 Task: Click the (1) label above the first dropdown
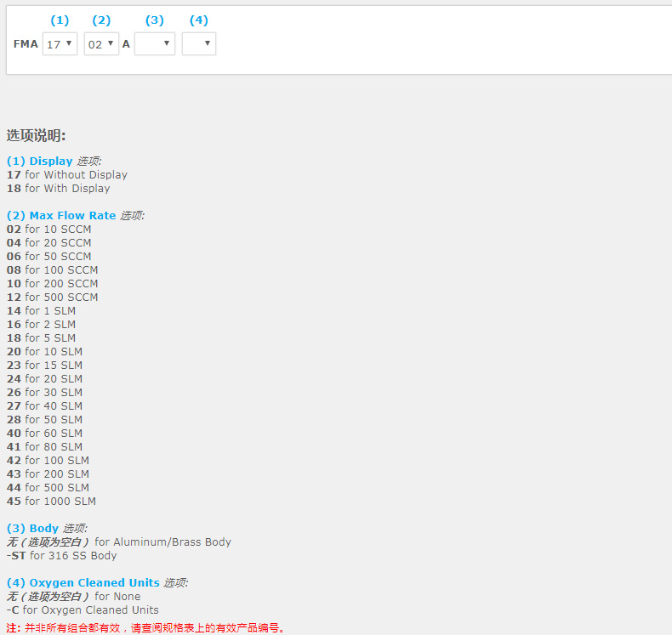click(60, 20)
